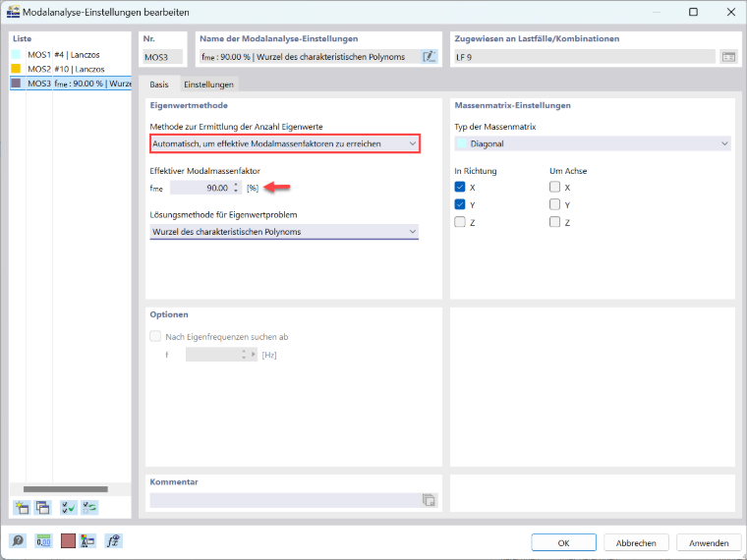Click the edit name icon beside settings name
Viewport: 747px width, 560px height.
(x=429, y=57)
